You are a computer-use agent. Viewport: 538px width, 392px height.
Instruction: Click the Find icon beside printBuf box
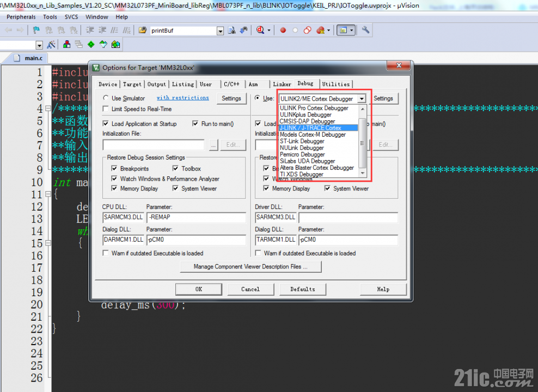(x=232, y=30)
